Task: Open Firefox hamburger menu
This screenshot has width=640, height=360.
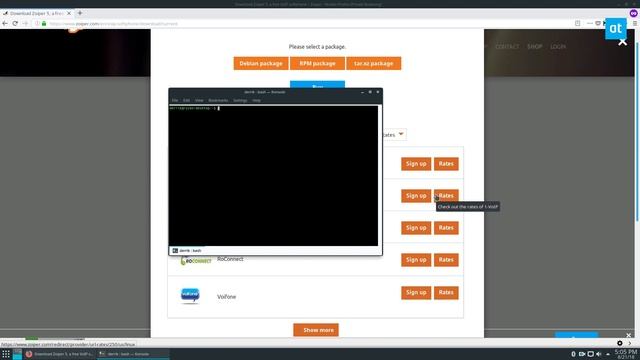Action: pos(635,24)
